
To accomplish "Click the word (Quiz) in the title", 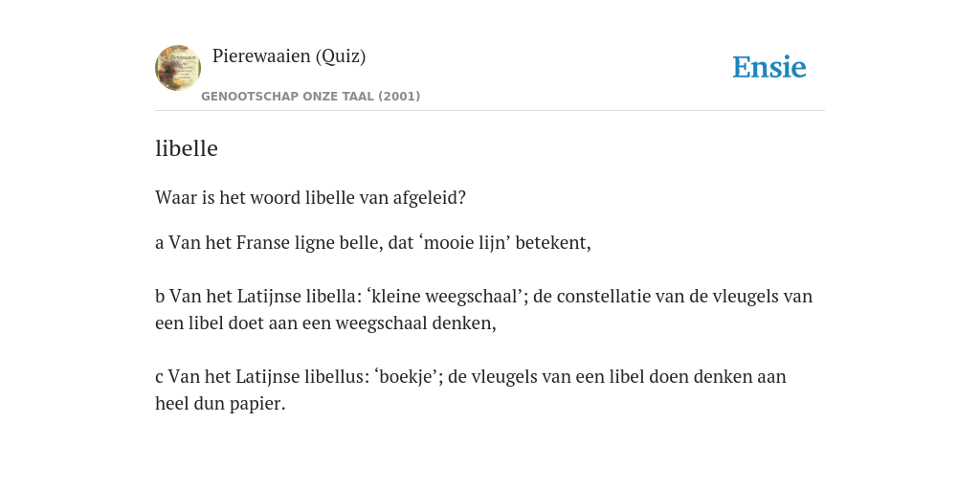I will (341, 56).
